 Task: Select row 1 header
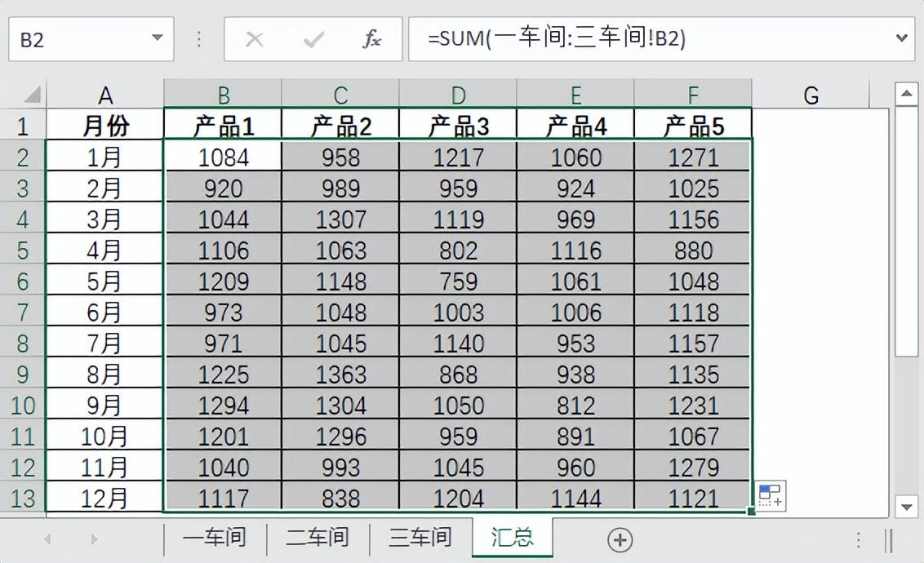(22, 126)
